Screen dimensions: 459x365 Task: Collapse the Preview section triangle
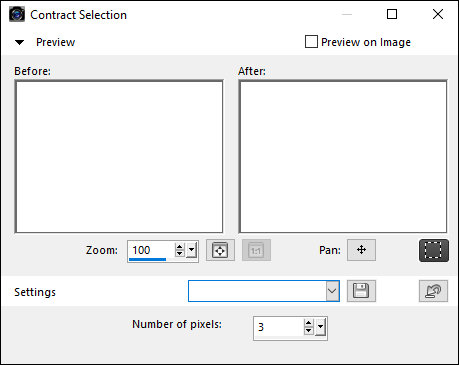(19, 42)
